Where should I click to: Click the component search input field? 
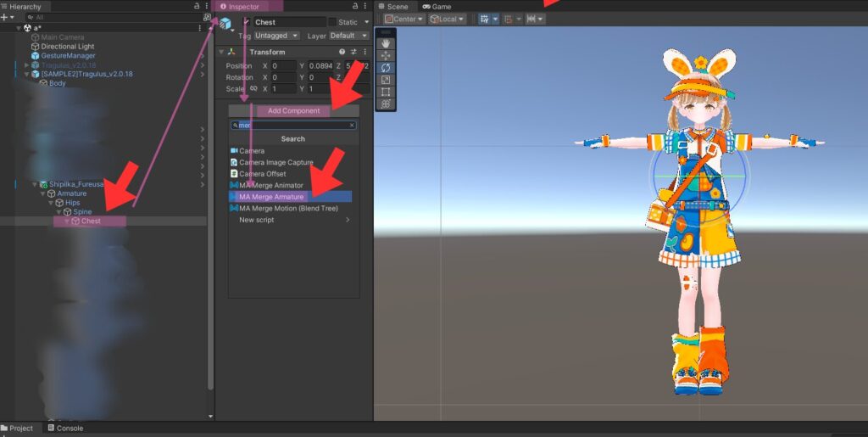293,125
